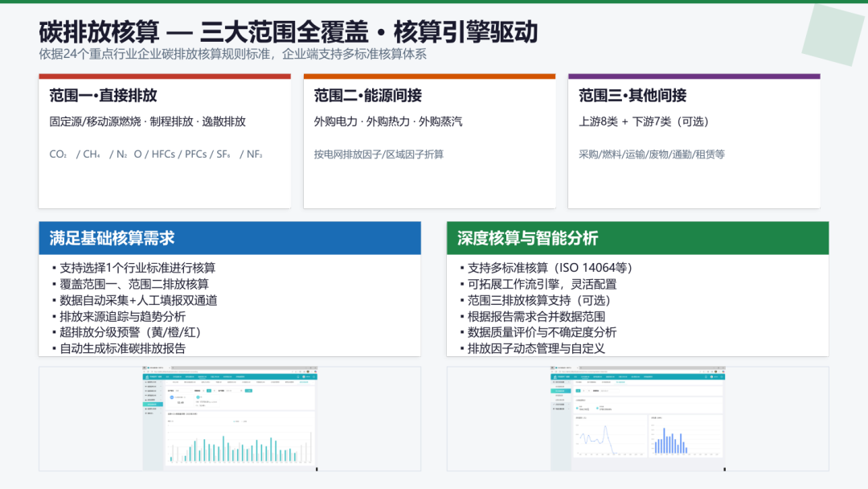The height and width of the screenshot is (489, 868).
Task: Select the subtitle starting with 依据24个重点行业
Action: click(232, 54)
